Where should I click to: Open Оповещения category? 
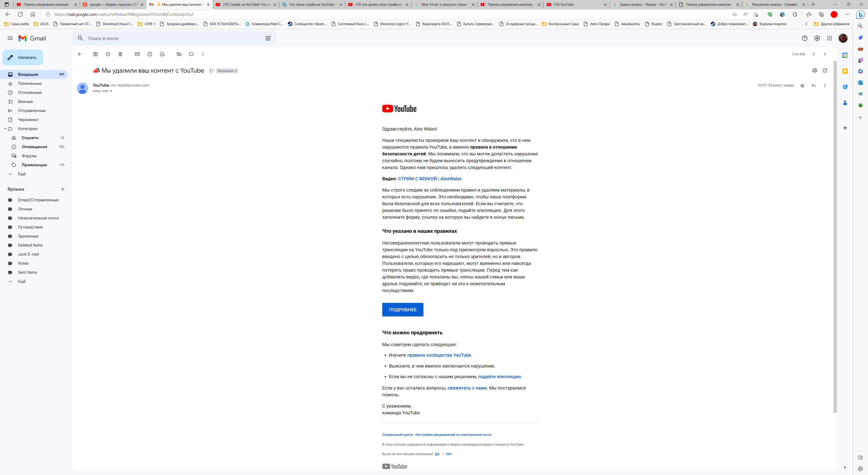pos(34,147)
